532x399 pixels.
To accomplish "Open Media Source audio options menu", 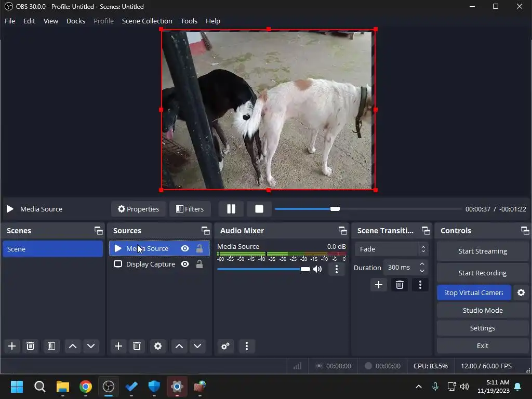I will pyautogui.click(x=337, y=269).
